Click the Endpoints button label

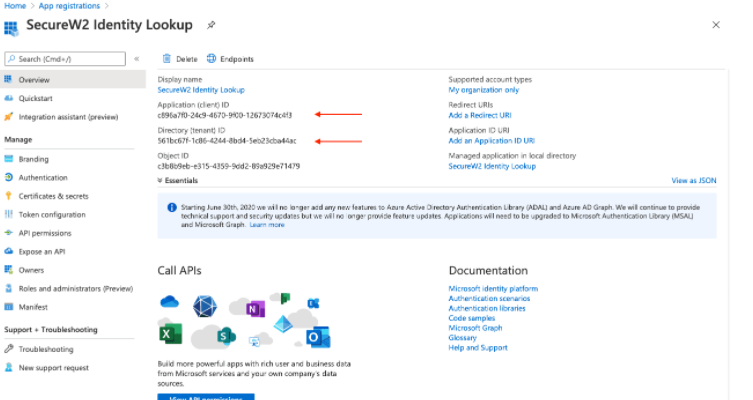pos(237,59)
